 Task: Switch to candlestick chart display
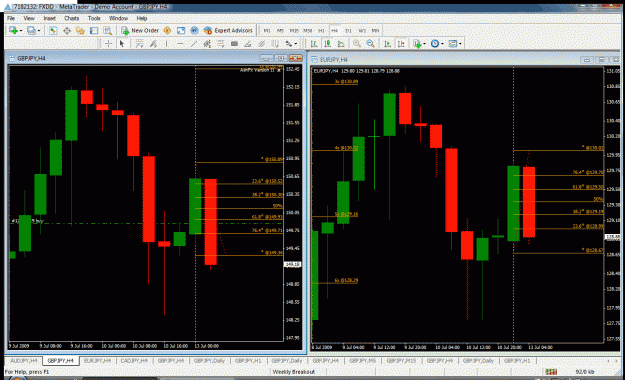[328, 43]
